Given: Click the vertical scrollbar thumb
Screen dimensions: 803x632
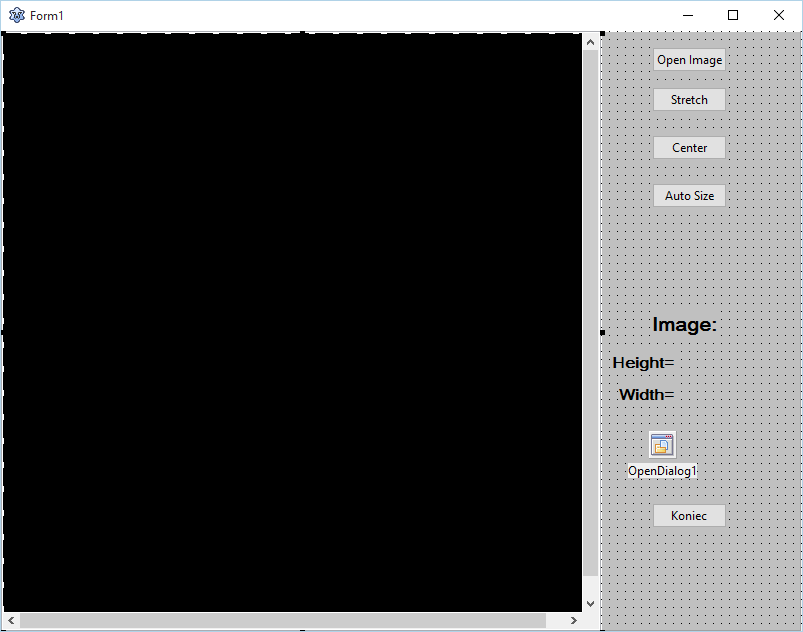Looking at the screenshot, I should point(590,313).
